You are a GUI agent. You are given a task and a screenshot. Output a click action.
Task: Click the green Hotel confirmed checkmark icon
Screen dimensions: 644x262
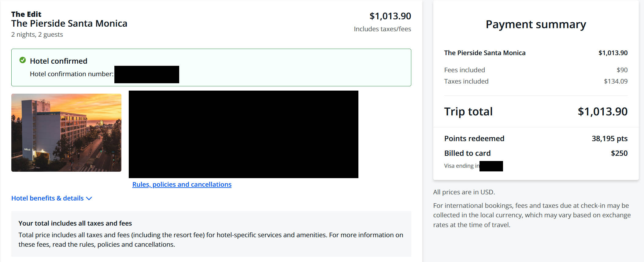click(23, 60)
